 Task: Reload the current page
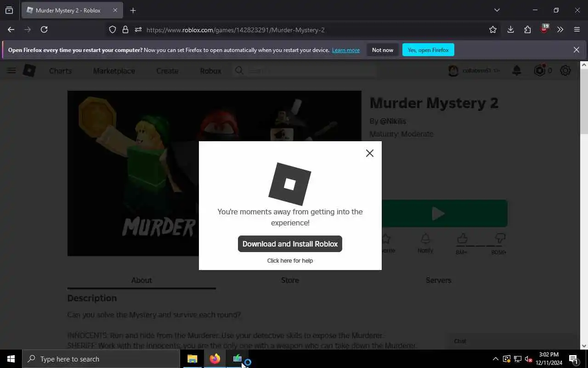[x=44, y=29]
